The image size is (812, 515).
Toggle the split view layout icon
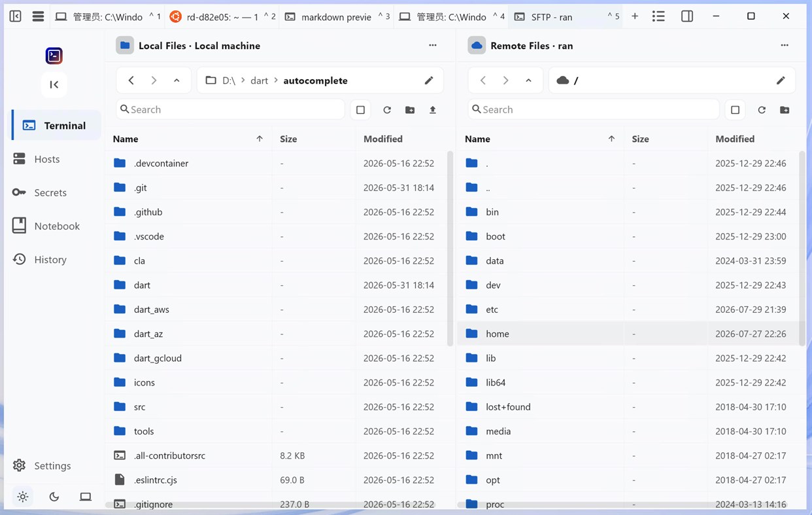(687, 16)
